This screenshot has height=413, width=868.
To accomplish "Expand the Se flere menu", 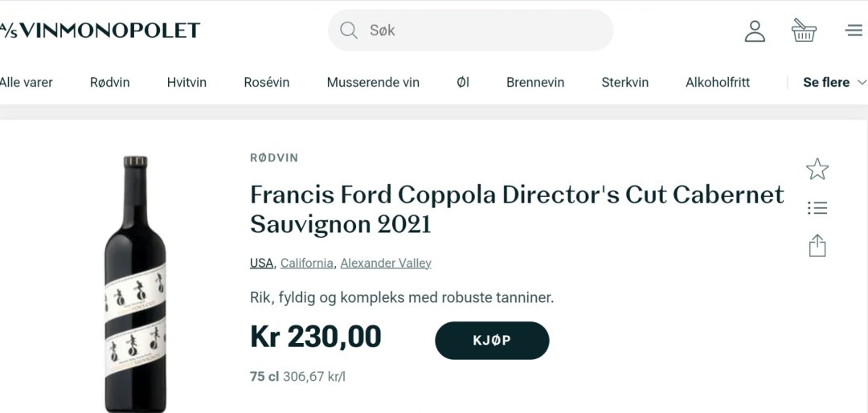I will (834, 82).
